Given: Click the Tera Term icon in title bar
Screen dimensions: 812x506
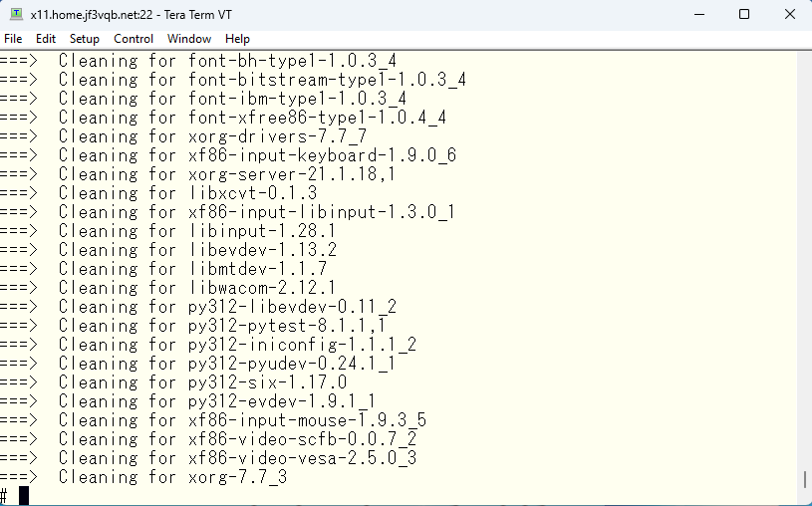Looking at the screenshot, I should point(16,14).
